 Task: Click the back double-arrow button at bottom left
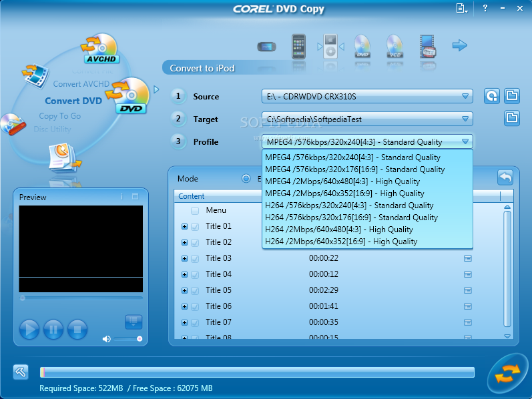coord(21,372)
